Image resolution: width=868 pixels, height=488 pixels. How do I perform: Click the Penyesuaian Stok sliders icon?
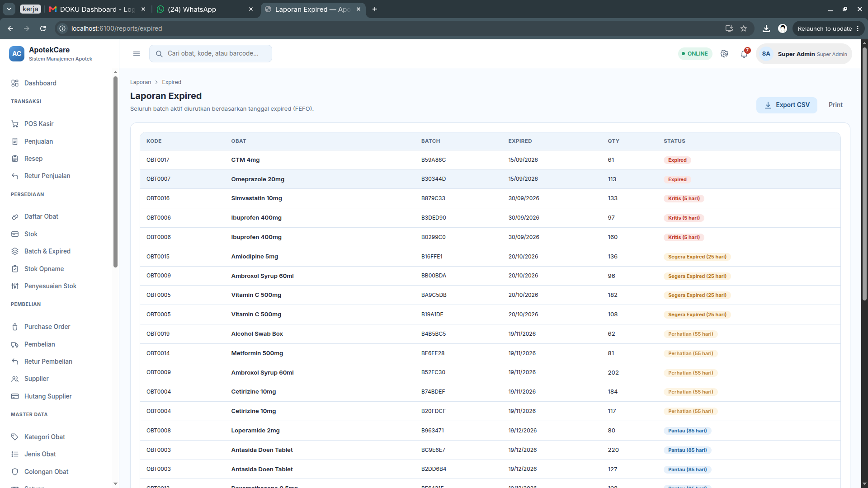click(x=15, y=286)
